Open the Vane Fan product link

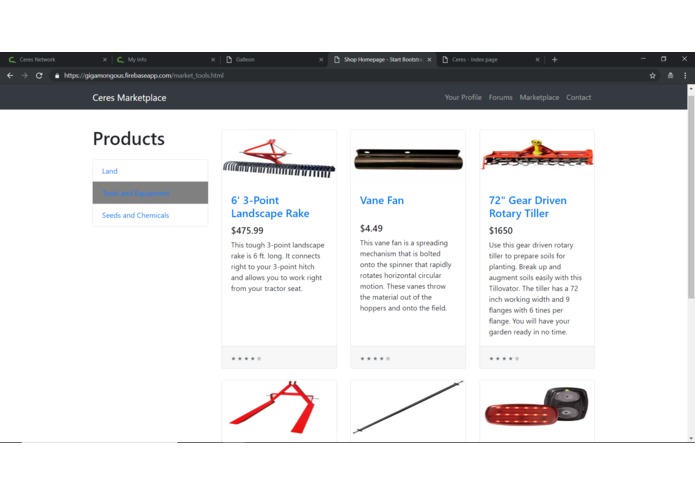(382, 200)
